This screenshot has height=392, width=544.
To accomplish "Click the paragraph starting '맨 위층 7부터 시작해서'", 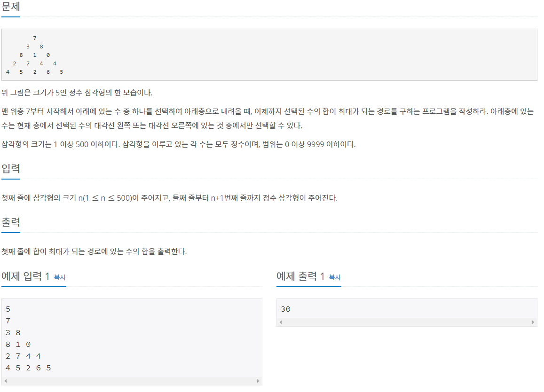I will (268, 118).
